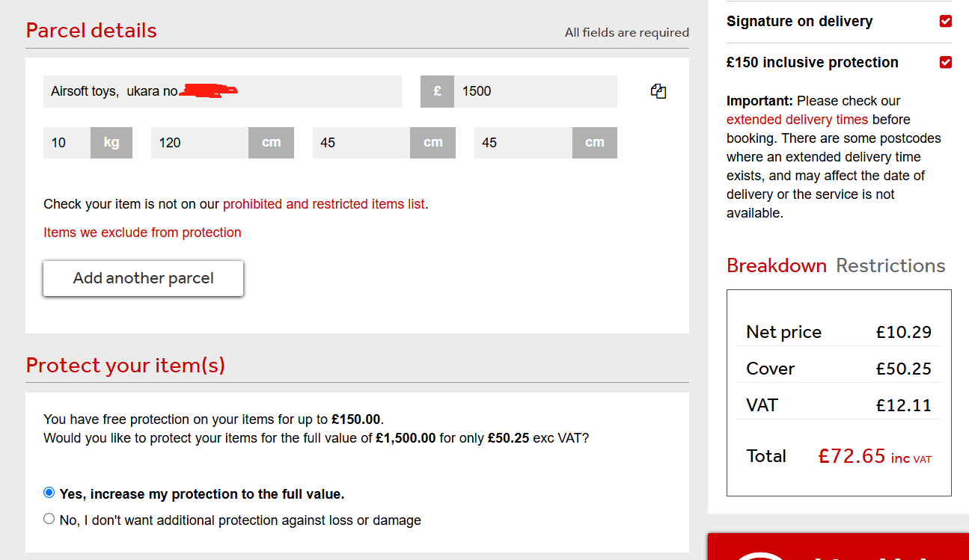Click the parcel value field showing 1500
This screenshot has width=969, height=560.
tap(535, 91)
